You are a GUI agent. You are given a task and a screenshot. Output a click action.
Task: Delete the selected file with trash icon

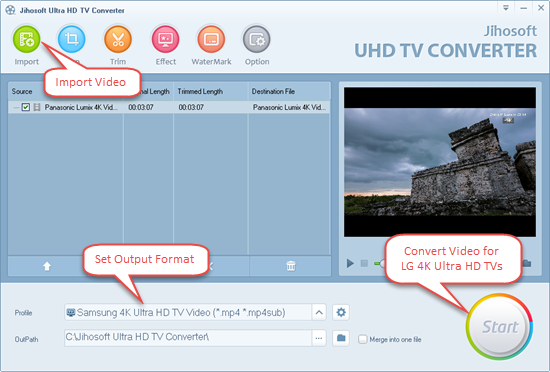pos(291,266)
